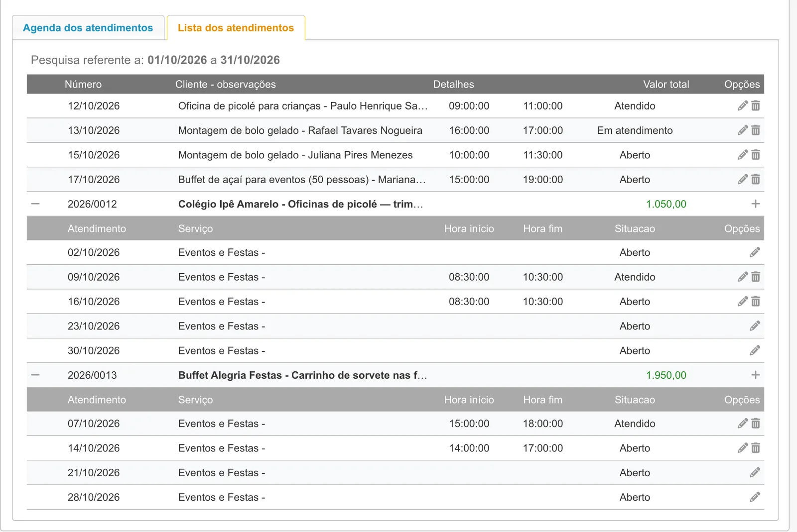Select contract number 2026/0012
797x532 pixels.
pyautogui.click(x=92, y=204)
